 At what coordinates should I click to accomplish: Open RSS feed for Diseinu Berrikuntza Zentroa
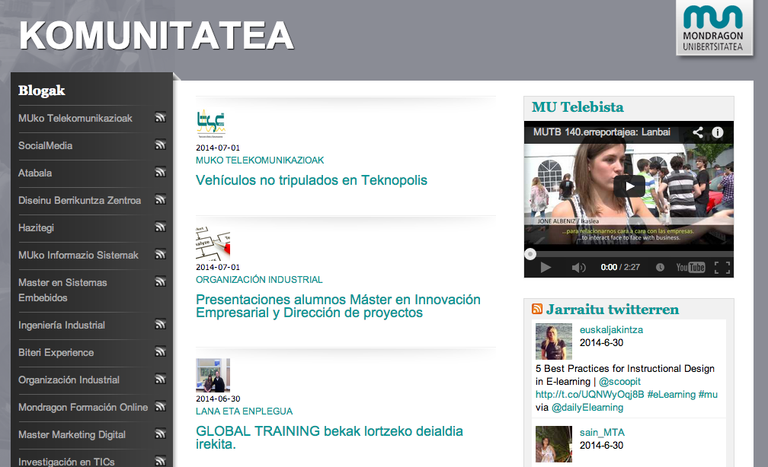[x=160, y=200]
